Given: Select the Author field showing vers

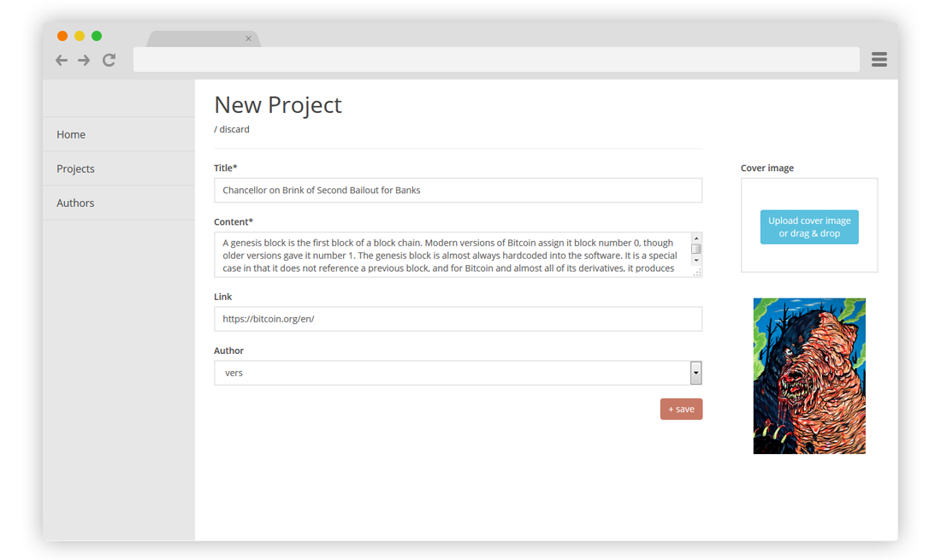Looking at the screenshot, I should (458, 373).
